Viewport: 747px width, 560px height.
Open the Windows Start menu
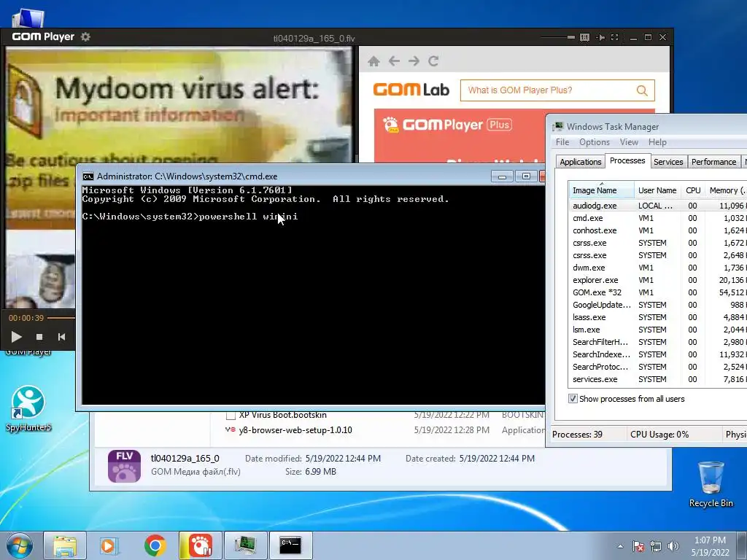pyautogui.click(x=19, y=545)
